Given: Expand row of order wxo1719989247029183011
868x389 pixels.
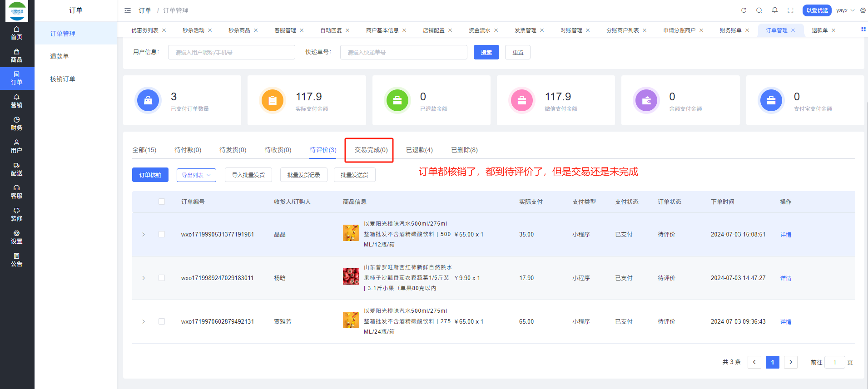Looking at the screenshot, I should tap(144, 278).
